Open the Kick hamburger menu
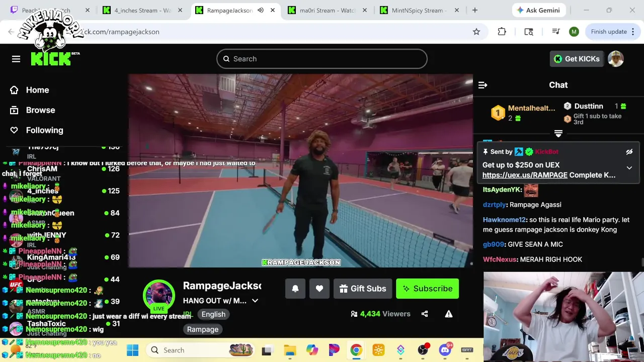 [x=16, y=59]
